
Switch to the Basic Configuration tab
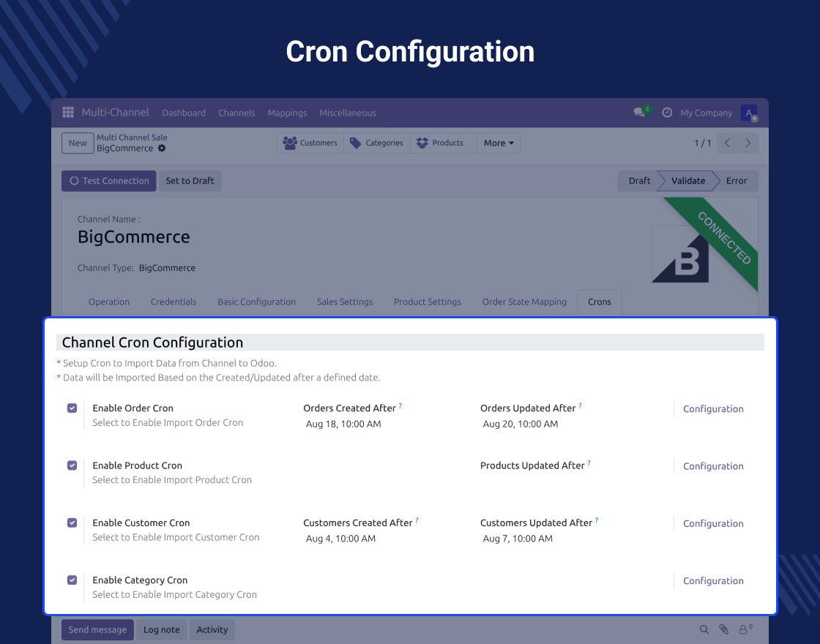(257, 302)
